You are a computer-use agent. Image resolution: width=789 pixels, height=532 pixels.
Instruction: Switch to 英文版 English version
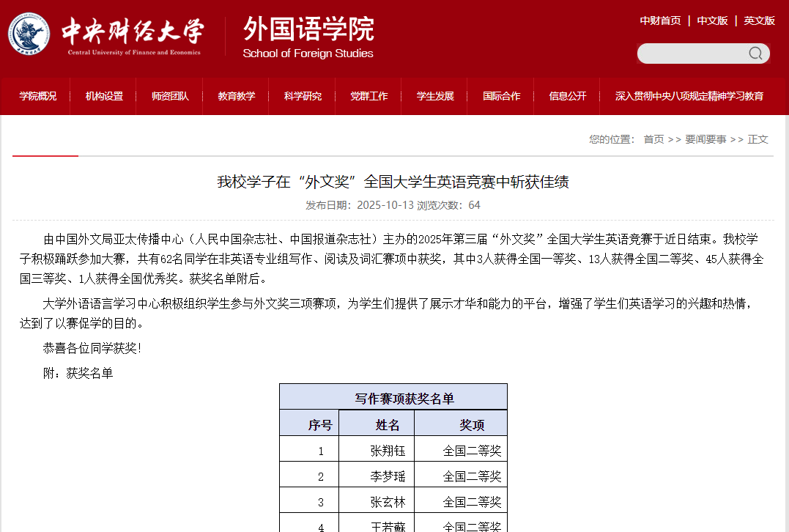point(760,21)
